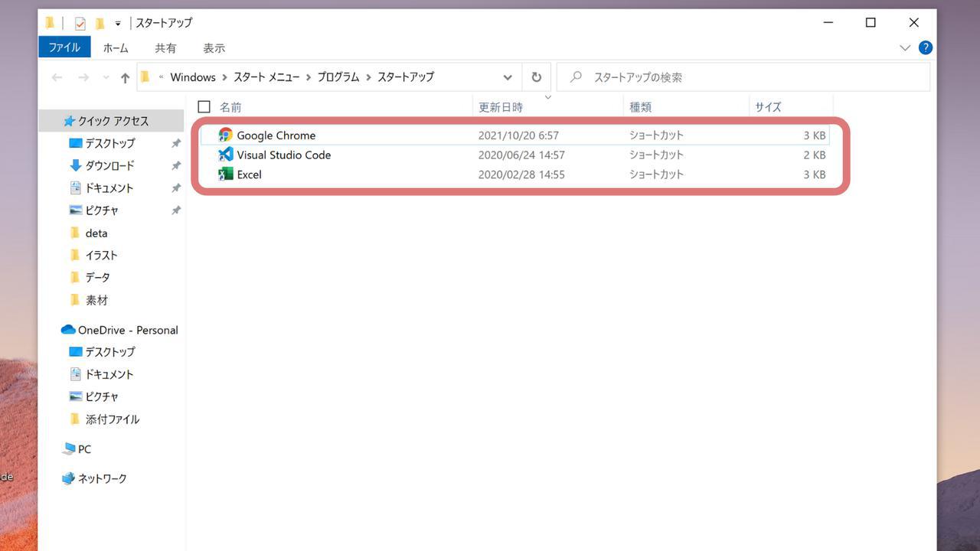Open the データ folder in navigation pane
The height and width of the screenshot is (551, 980).
[x=97, y=277]
